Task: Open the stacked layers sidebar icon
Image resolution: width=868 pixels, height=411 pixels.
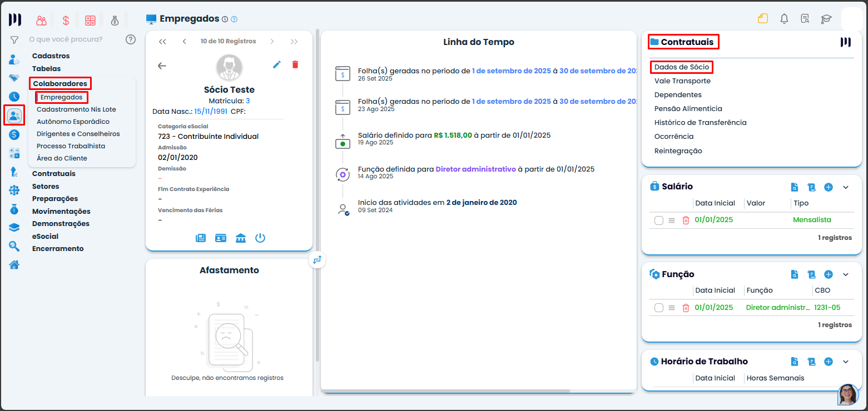Action: click(x=14, y=227)
